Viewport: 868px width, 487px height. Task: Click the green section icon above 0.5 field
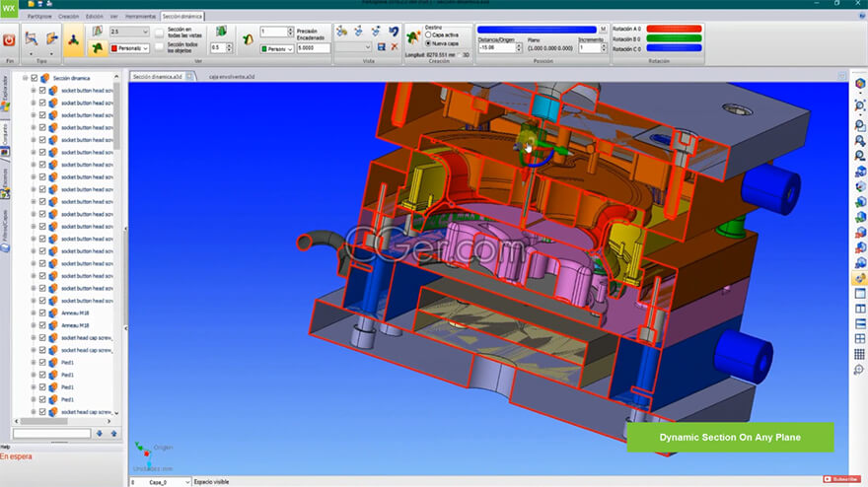click(221, 32)
